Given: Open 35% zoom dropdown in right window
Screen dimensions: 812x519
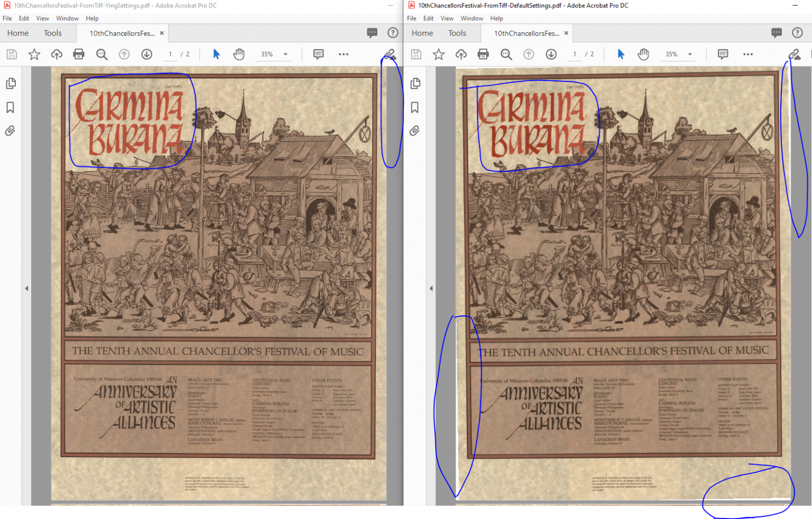Looking at the screenshot, I should pos(690,54).
